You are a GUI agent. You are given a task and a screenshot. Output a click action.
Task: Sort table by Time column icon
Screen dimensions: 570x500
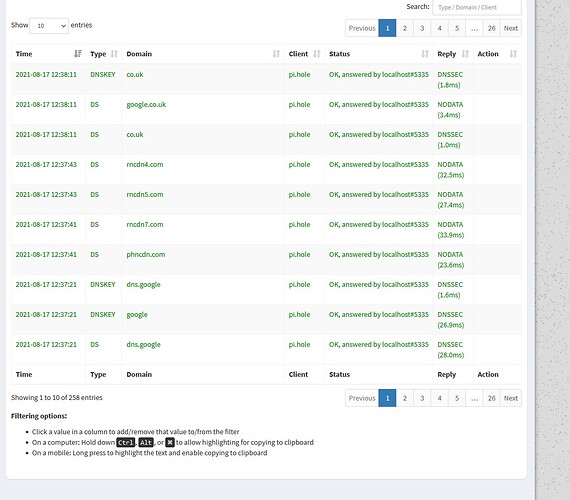click(x=78, y=54)
